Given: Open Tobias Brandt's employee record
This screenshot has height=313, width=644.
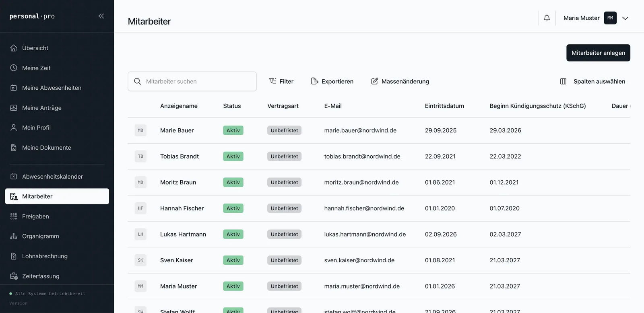Looking at the screenshot, I should point(180,156).
